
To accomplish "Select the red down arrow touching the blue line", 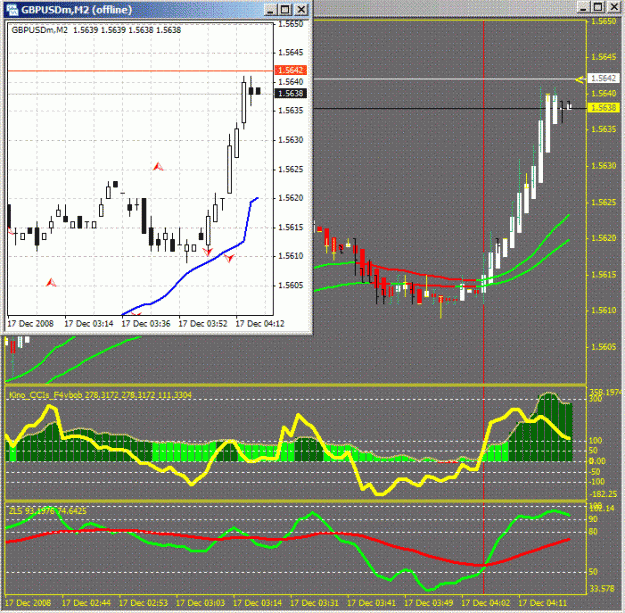I will 229,258.
